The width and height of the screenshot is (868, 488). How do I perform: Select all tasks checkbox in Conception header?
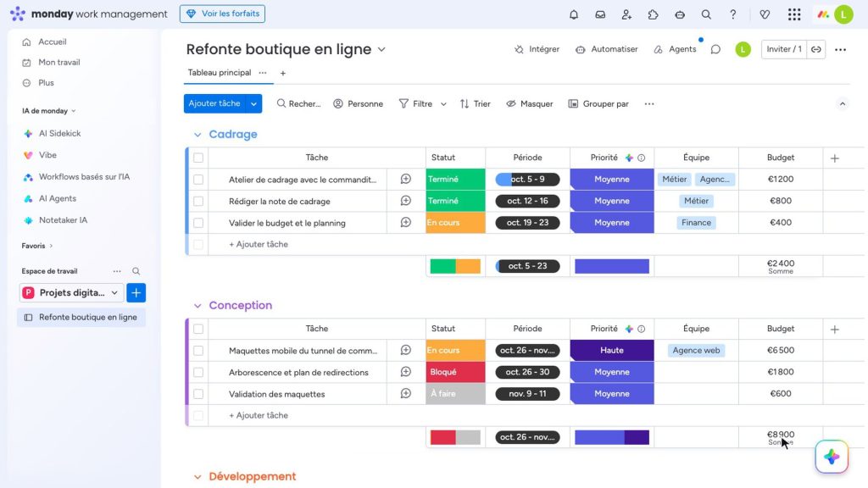(x=198, y=329)
